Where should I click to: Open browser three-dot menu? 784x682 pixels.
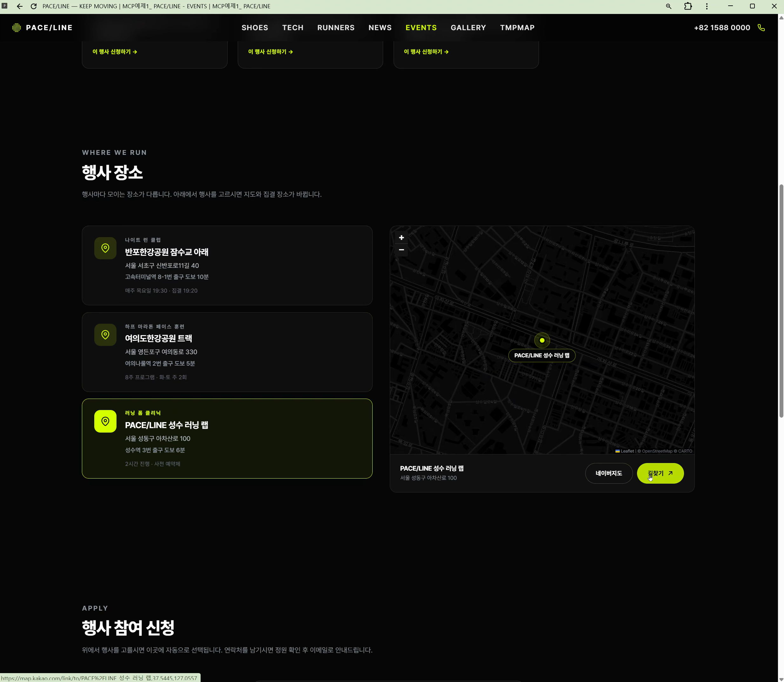pyautogui.click(x=707, y=6)
